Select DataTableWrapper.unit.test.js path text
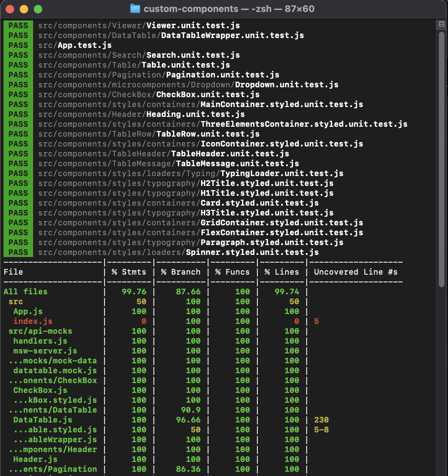This screenshot has height=476, width=448. coord(171,36)
